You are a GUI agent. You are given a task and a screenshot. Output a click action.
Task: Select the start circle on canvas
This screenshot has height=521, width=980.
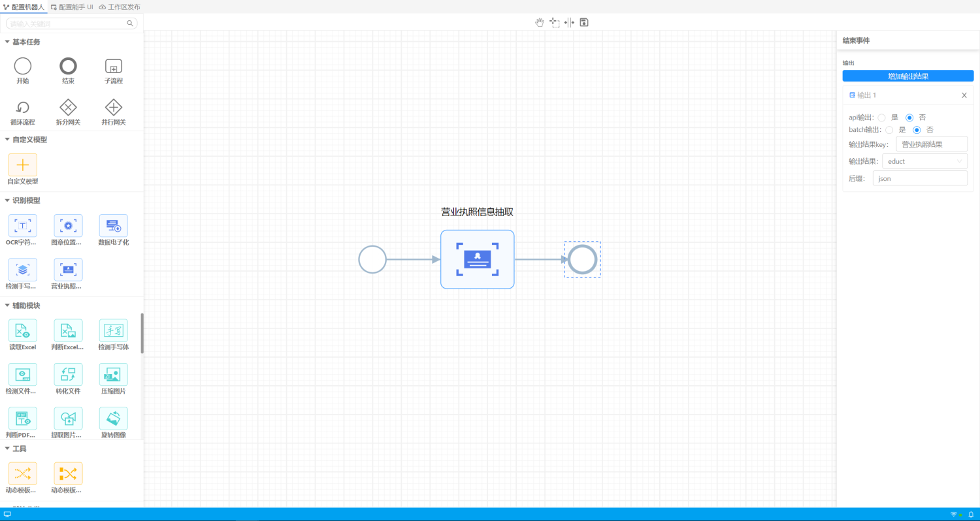click(x=372, y=259)
